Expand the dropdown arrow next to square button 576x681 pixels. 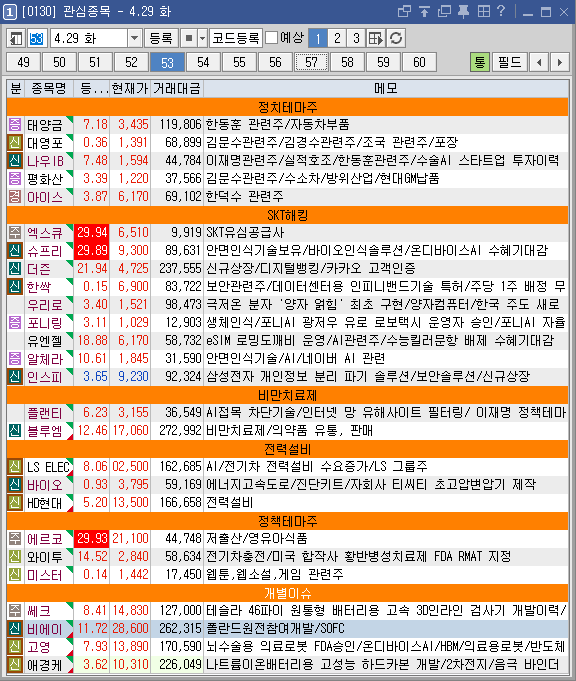(202, 38)
